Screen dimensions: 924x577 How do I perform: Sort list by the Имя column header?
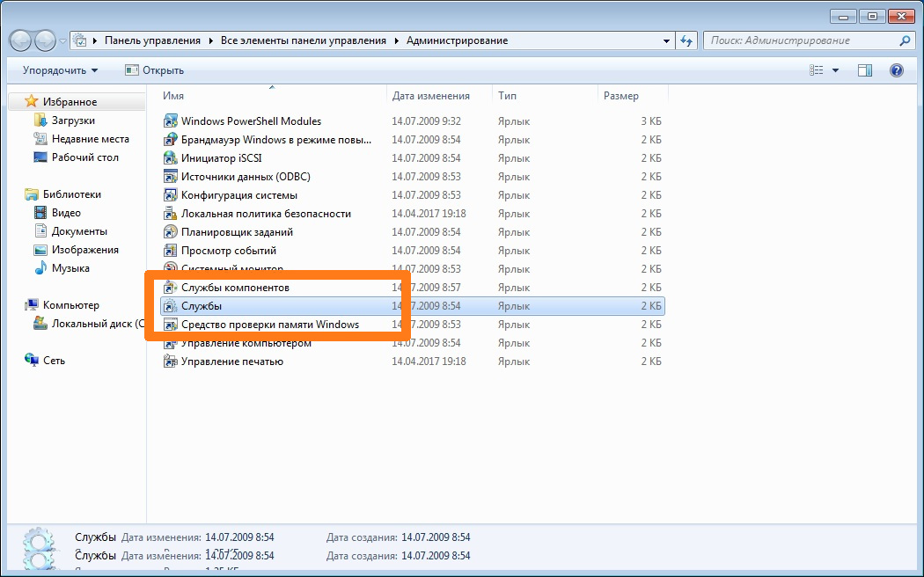click(173, 96)
